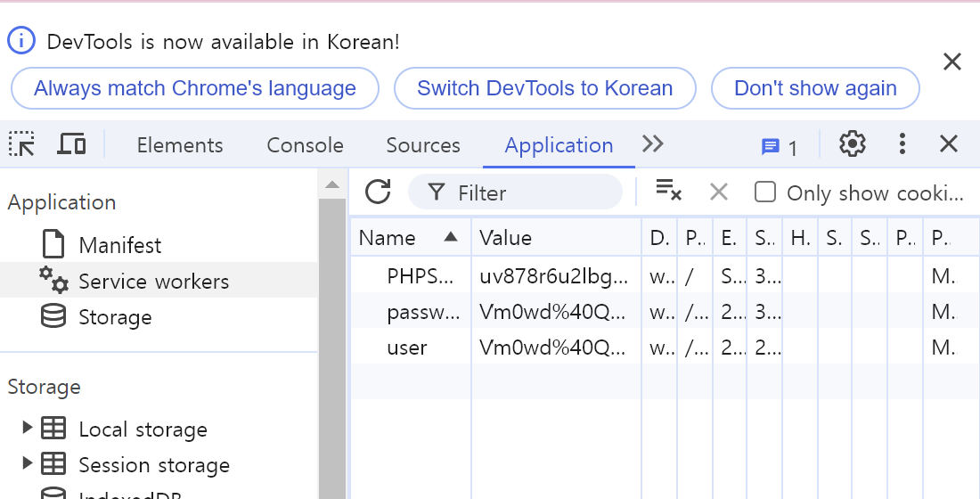
Task: Click the H. (HttpOnly) column header
Action: 801,238
